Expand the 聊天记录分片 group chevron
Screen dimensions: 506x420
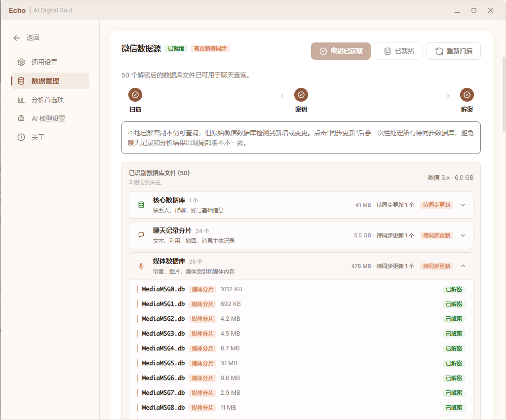463,235
